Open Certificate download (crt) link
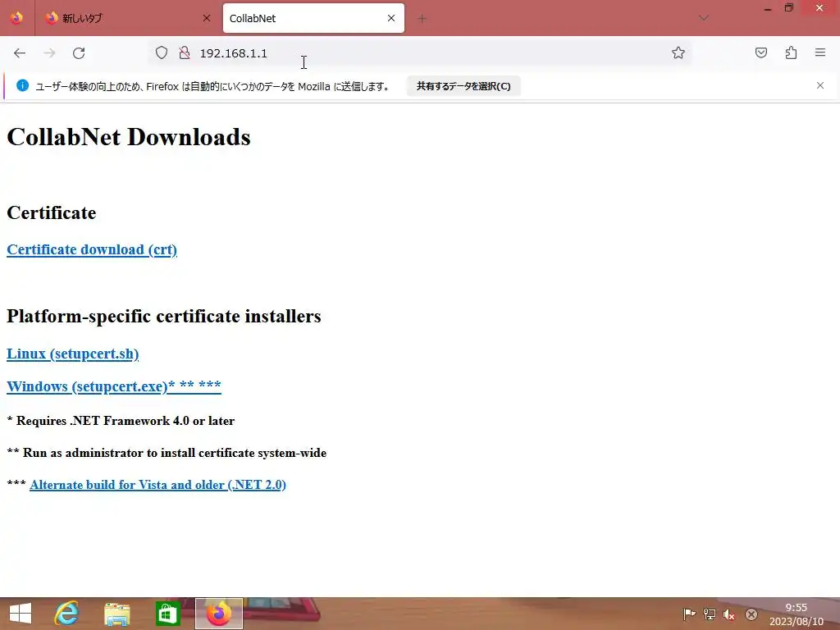Viewport: 840px width, 630px height. click(92, 249)
